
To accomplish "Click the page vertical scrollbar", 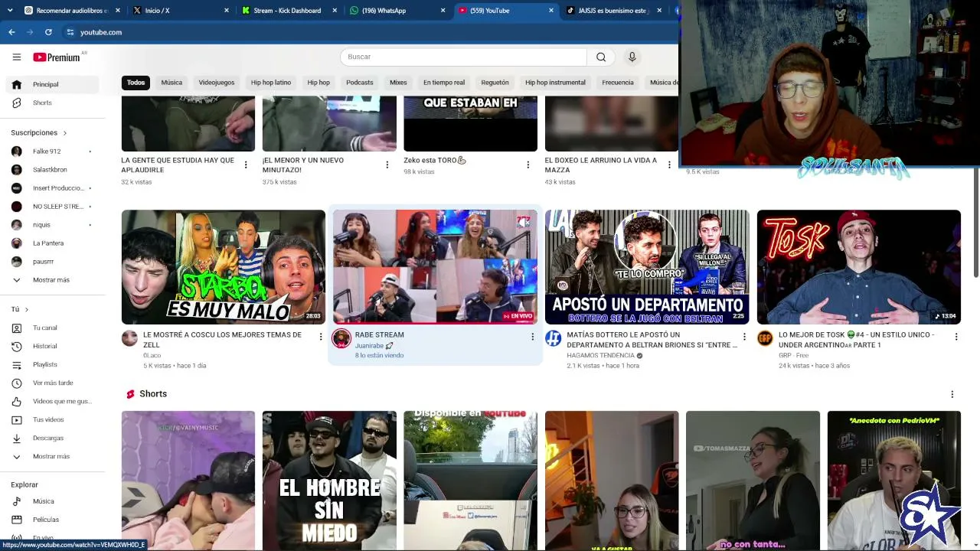I will [975, 222].
